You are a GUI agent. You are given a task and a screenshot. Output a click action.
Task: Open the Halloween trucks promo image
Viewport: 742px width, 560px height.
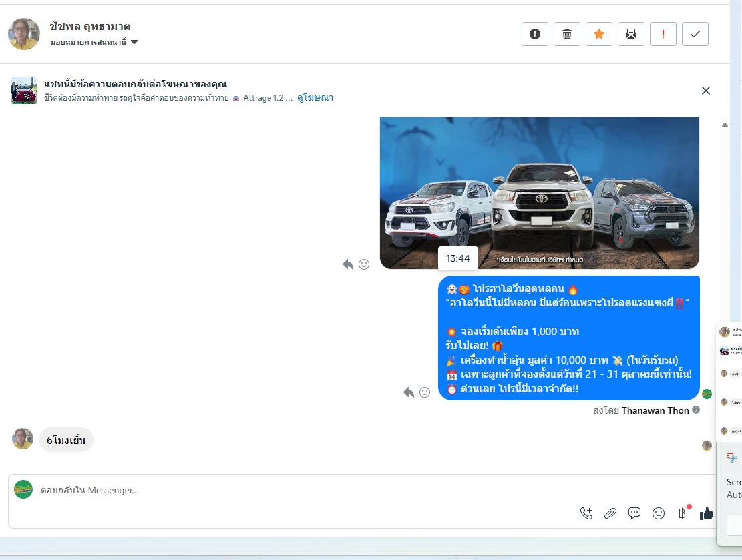(x=539, y=194)
